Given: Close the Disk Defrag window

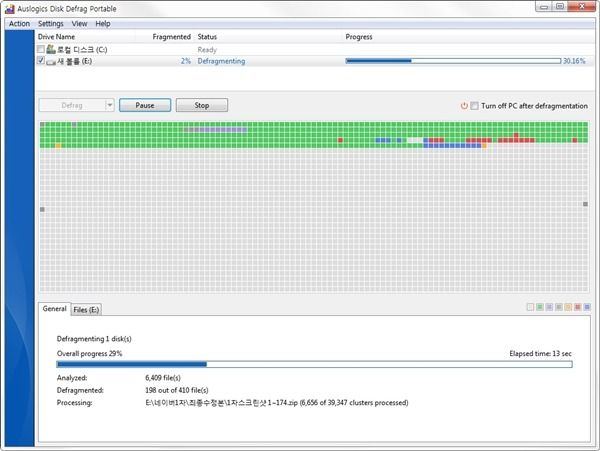Looking at the screenshot, I should [x=582, y=7].
